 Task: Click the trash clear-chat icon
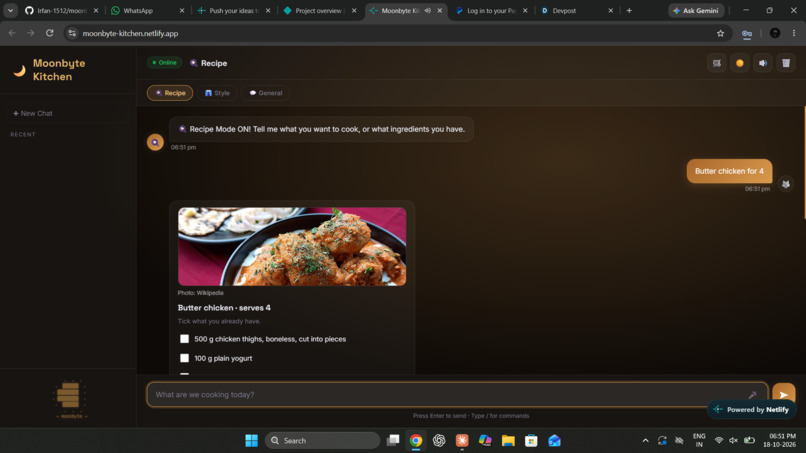tap(786, 63)
